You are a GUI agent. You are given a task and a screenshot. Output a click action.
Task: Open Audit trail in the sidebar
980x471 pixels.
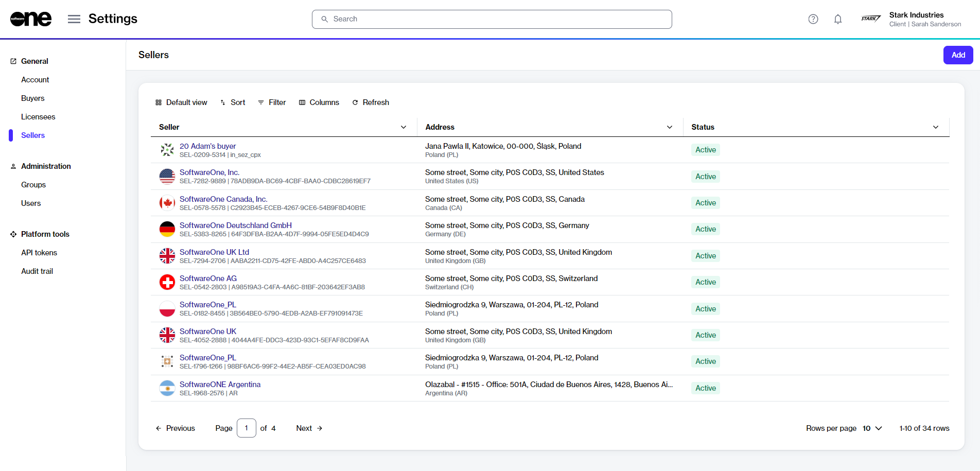tap(37, 271)
